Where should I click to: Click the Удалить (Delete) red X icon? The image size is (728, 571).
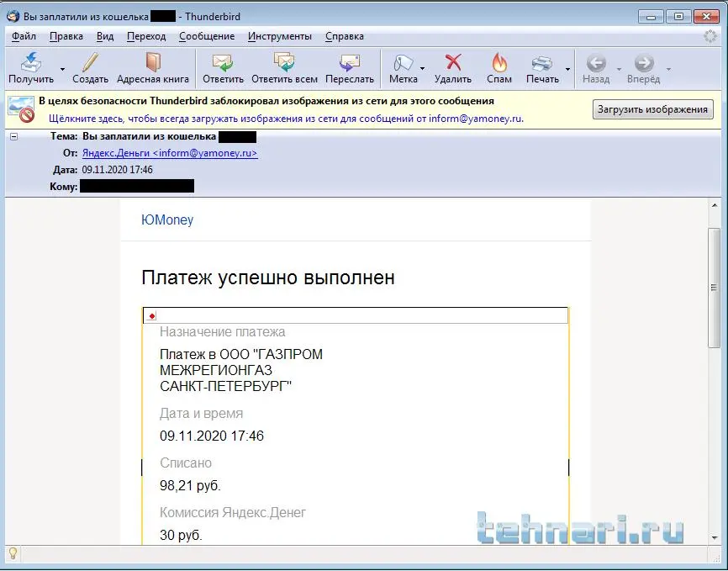click(x=453, y=62)
